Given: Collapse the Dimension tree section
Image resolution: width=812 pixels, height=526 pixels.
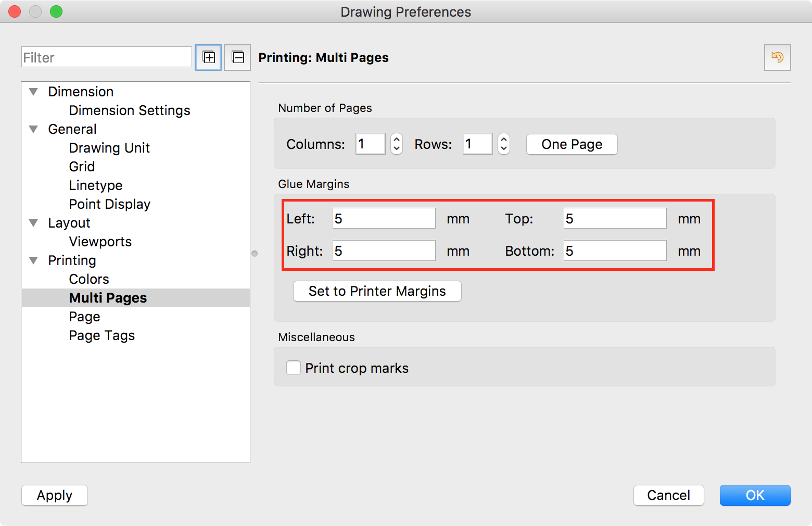Looking at the screenshot, I should 34,92.
